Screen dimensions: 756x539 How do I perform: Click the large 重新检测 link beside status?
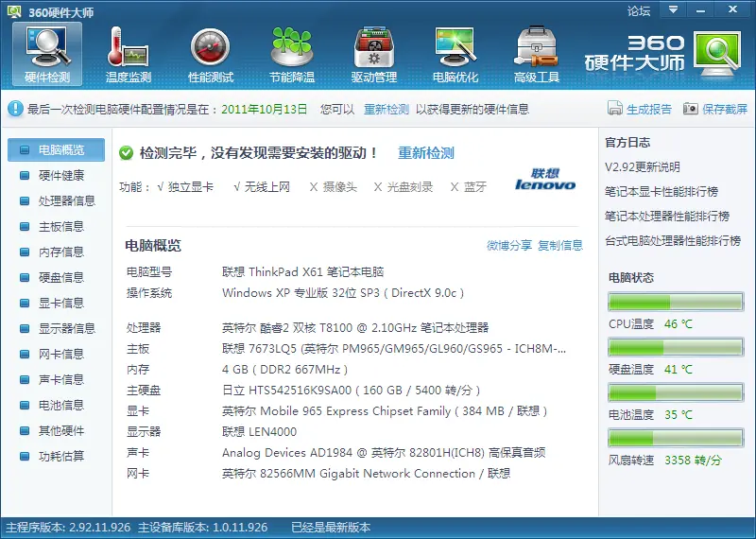tap(426, 153)
